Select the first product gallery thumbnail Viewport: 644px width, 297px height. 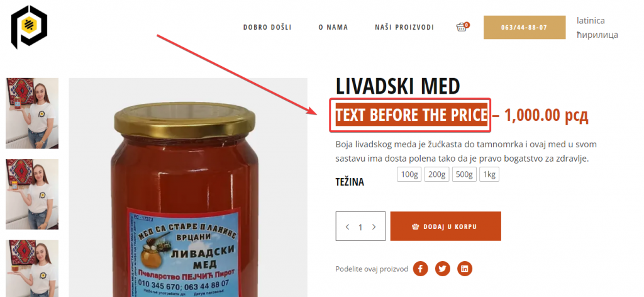(32, 113)
